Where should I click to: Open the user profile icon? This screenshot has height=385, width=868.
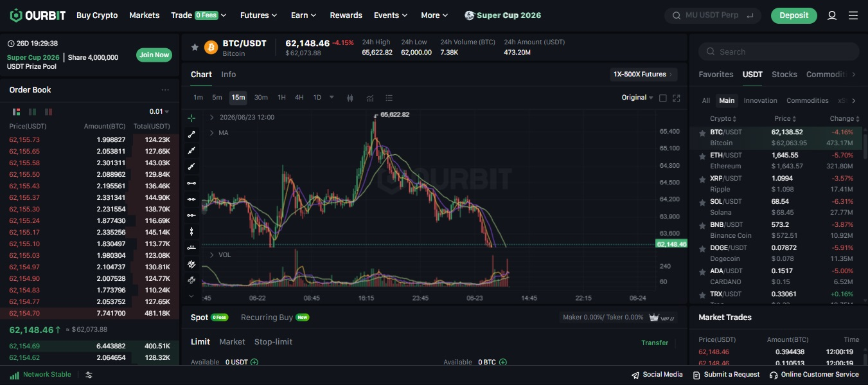(832, 15)
